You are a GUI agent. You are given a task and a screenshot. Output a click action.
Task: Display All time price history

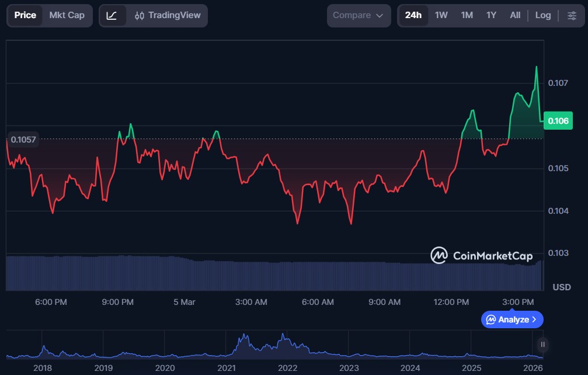tap(515, 16)
